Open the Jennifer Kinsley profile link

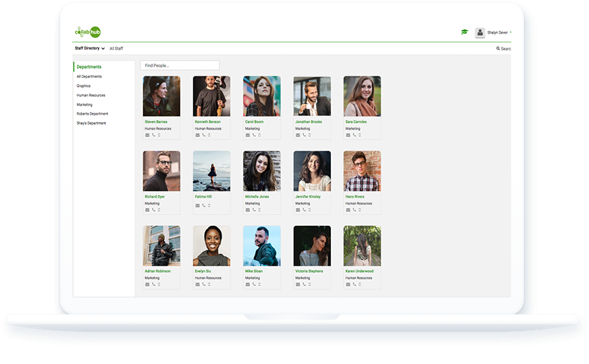click(308, 197)
